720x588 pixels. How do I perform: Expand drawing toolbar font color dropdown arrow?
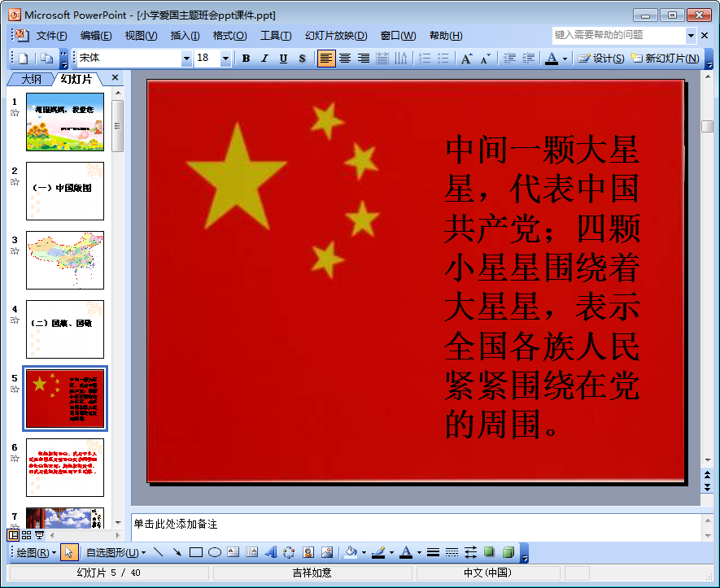(x=419, y=552)
